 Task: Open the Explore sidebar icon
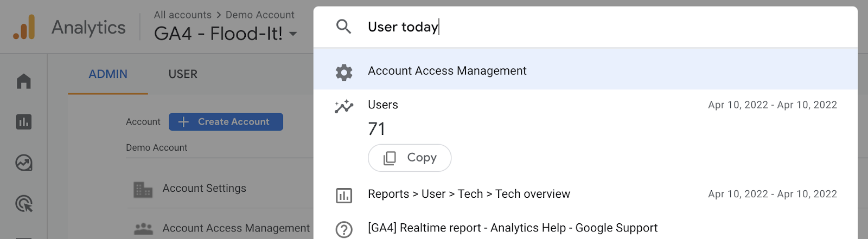click(24, 163)
